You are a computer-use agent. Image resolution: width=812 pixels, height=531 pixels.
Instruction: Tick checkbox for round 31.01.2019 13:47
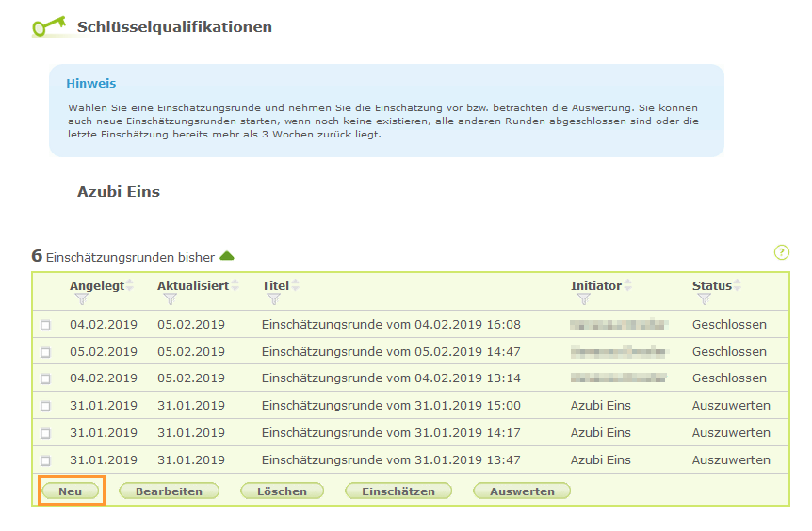click(x=45, y=460)
